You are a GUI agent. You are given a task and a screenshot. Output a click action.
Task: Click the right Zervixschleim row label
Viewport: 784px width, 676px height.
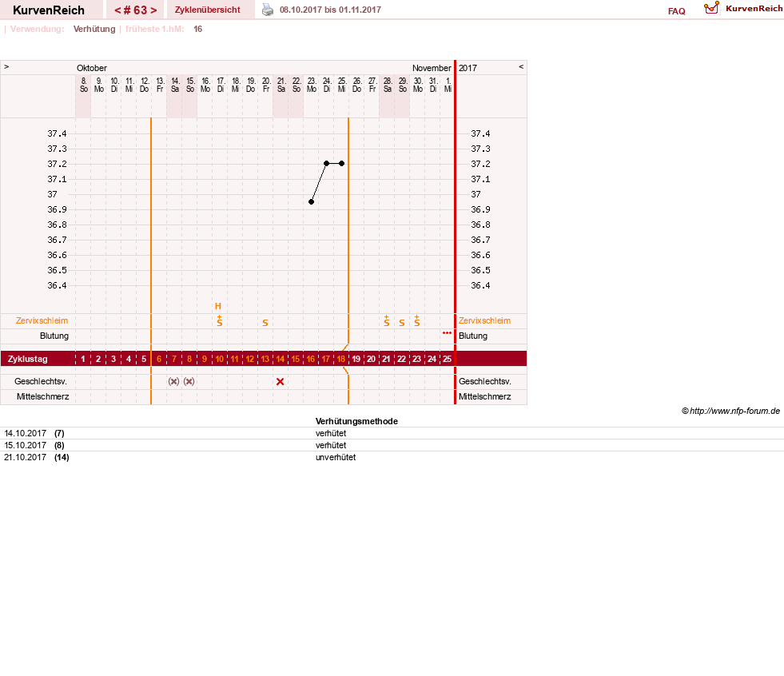[484, 320]
